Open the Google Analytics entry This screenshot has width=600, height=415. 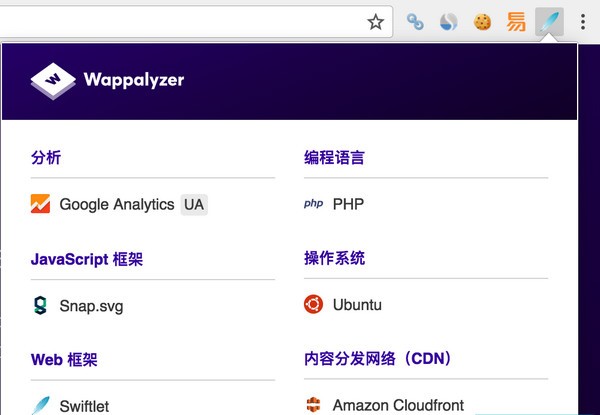[x=117, y=204]
